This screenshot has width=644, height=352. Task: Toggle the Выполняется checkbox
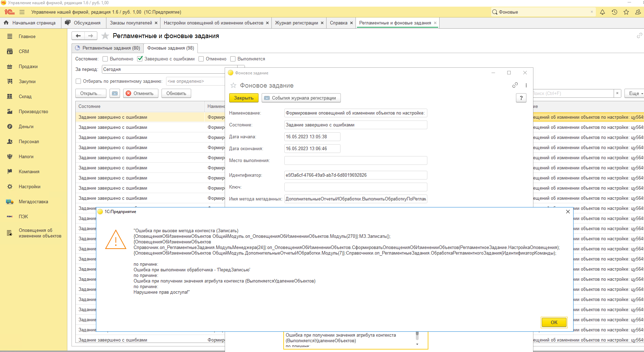tap(233, 59)
